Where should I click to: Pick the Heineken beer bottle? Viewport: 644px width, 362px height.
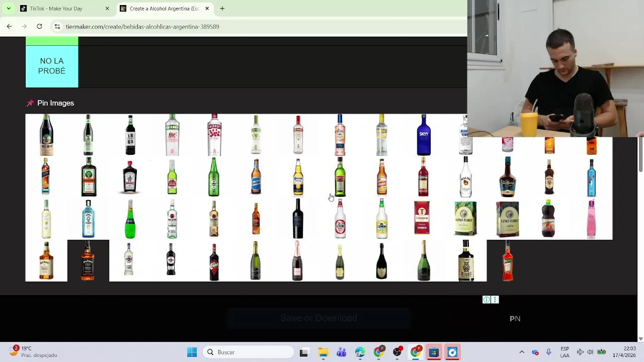(x=214, y=177)
